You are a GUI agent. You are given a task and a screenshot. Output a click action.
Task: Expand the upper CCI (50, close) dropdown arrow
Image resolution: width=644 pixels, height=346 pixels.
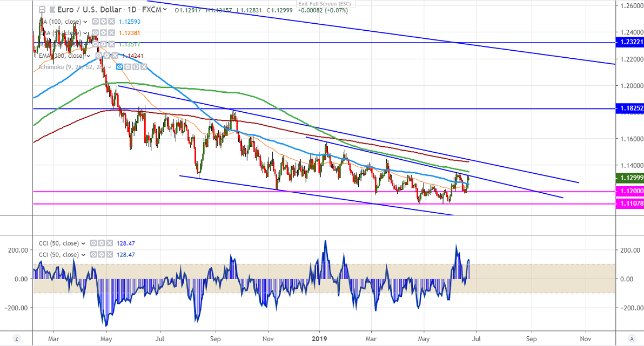pyautogui.click(x=83, y=244)
